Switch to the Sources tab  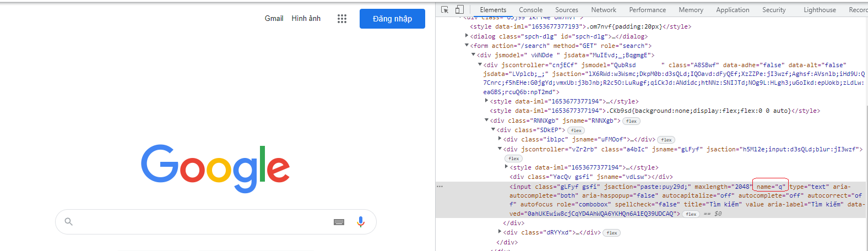(567, 10)
